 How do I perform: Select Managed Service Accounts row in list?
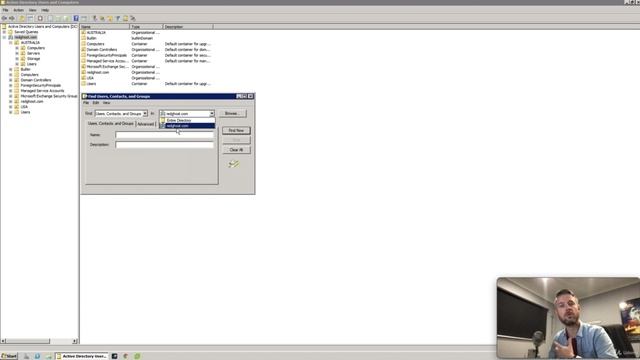(x=107, y=61)
